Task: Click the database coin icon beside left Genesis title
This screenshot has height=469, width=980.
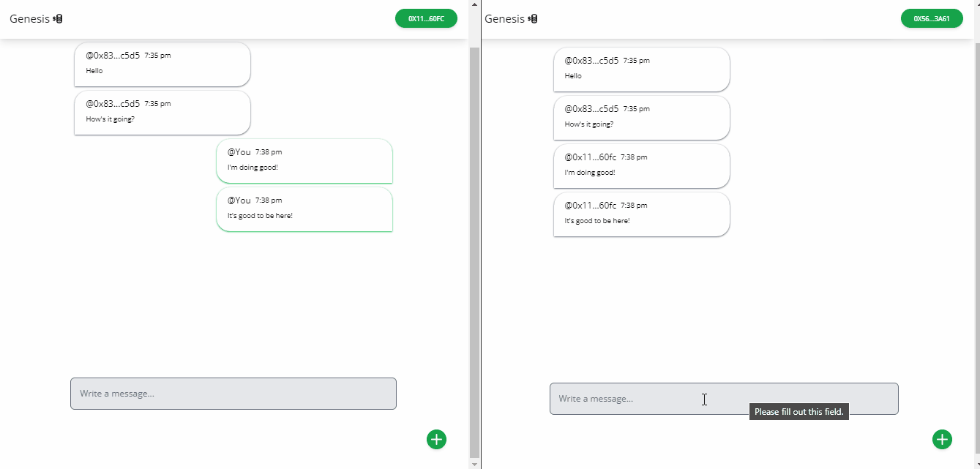Action: pyautogui.click(x=58, y=19)
